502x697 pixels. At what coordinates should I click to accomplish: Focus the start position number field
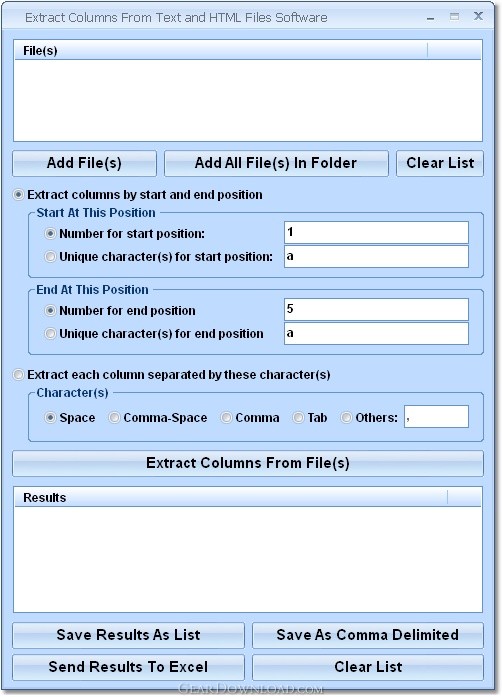[x=376, y=232]
